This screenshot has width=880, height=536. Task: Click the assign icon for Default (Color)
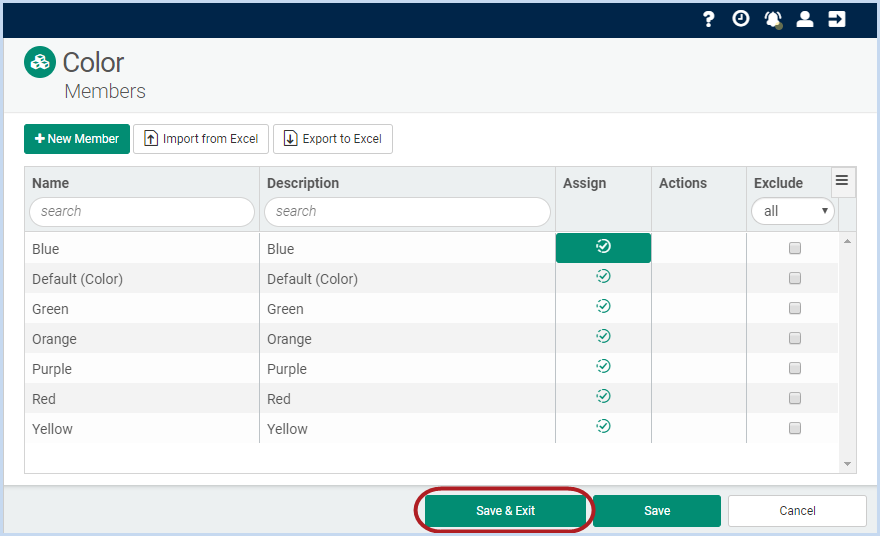pyautogui.click(x=603, y=276)
